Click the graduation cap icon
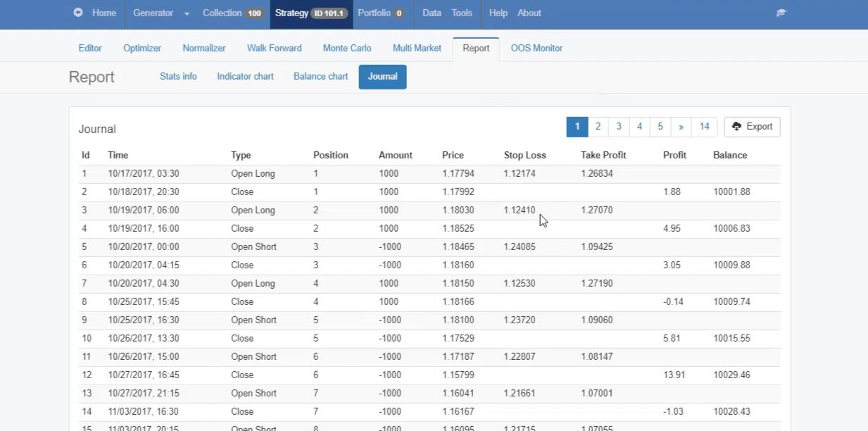Image resolution: width=868 pixels, height=431 pixels. [x=781, y=13]
